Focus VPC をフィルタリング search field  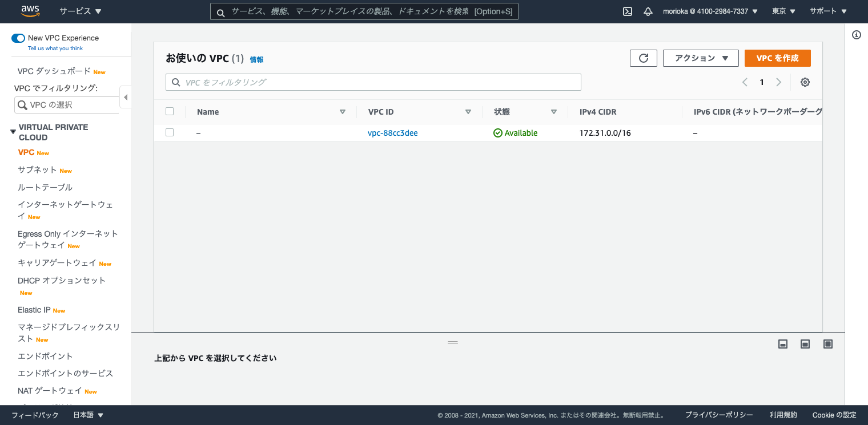point(373,82)
